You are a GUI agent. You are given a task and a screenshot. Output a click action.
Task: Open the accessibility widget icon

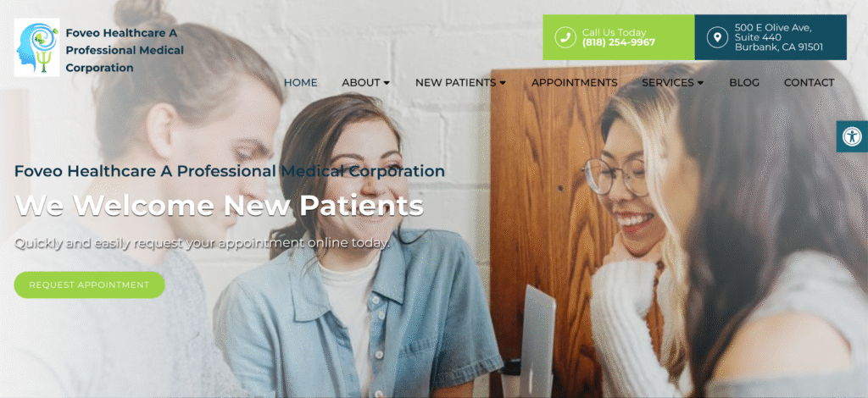pos(853,136)
